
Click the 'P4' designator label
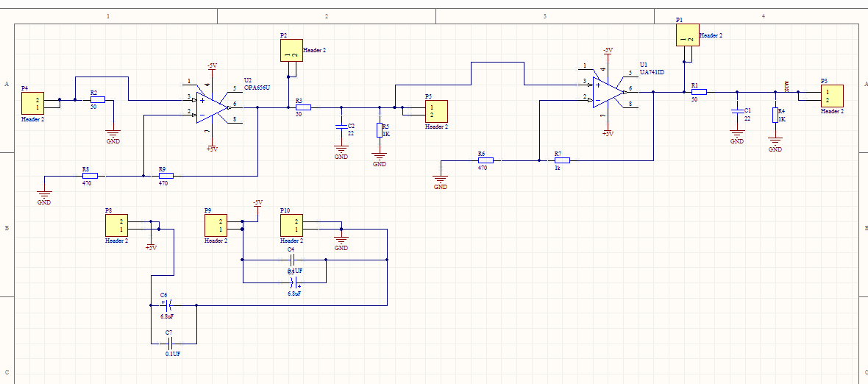(x=24, y=88)
